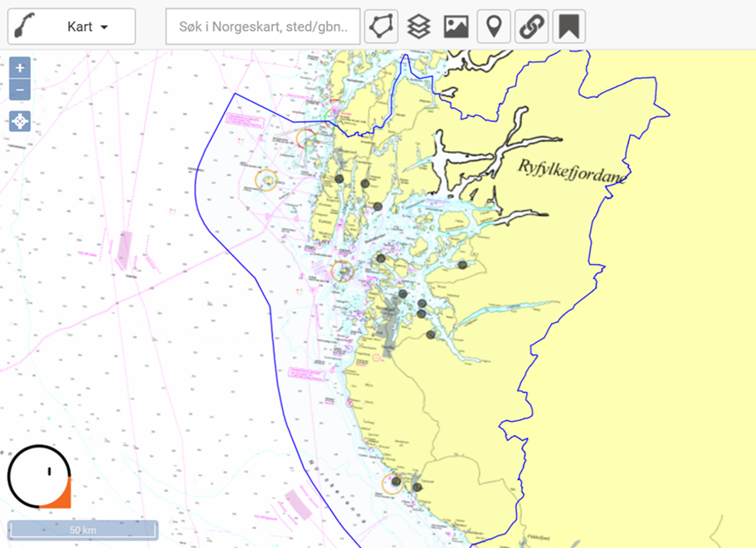Open the draw polygon tool
This screenshot has width=756, height=548.
pyautogui.click(x=381, y=27)
